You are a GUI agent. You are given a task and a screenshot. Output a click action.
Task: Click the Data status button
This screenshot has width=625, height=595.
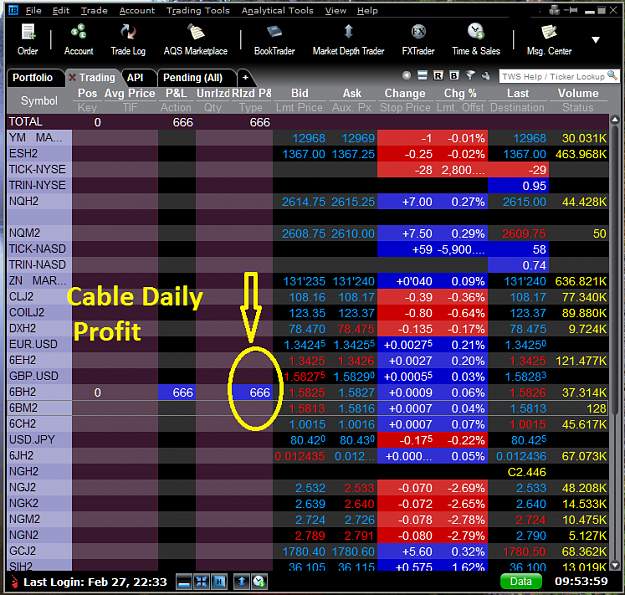point(521,581)
